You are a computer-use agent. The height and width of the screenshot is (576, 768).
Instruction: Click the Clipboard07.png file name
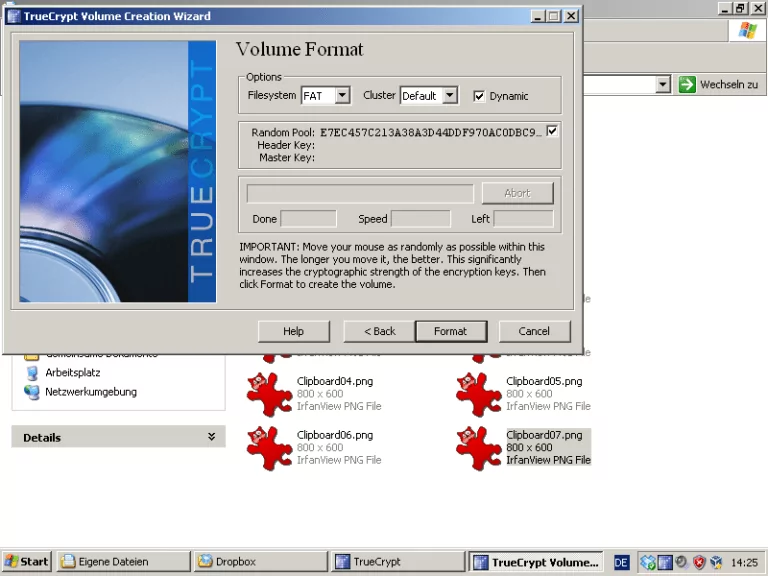click(x=544, y=435)
